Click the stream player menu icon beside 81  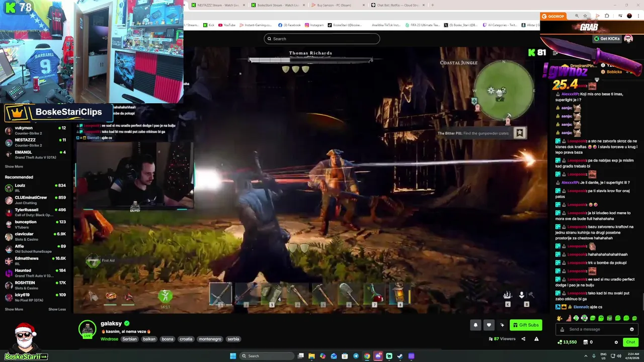click(x=555, y=53)
